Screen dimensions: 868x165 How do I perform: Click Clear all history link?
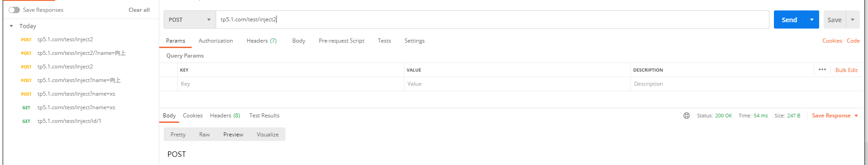(139, 10)
